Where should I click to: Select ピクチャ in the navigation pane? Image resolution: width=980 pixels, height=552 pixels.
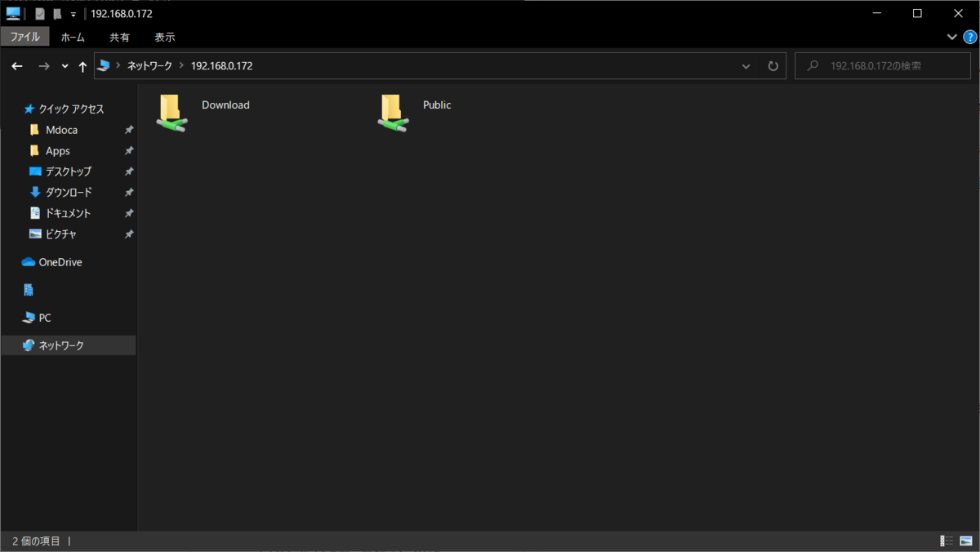click(60, 234)
